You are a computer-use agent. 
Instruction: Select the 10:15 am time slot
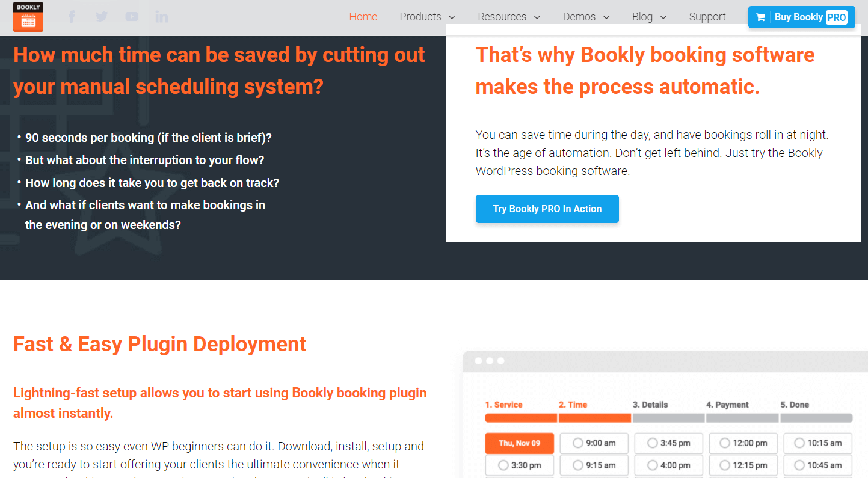coord(817,443)
